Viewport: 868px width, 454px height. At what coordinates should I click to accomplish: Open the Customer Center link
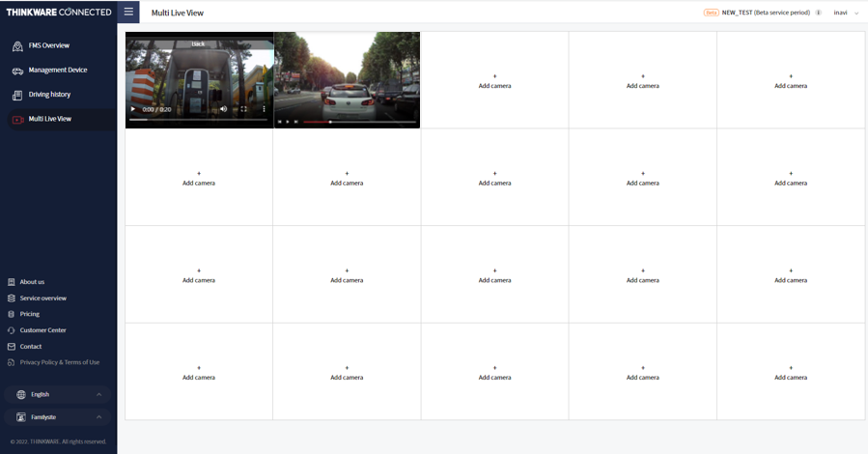coord(42,330)
